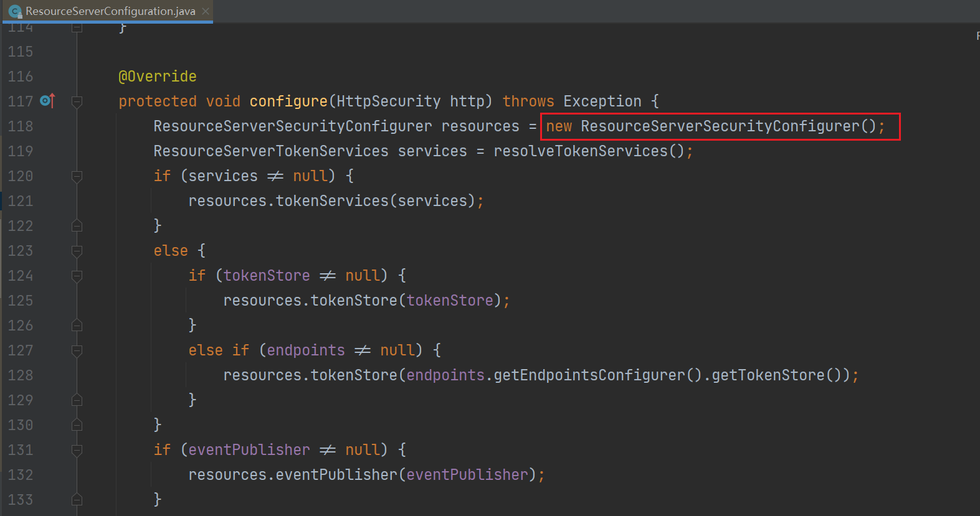Click fold end marker on line 126
Screen dimensions: 980x516
coord(77,326)
